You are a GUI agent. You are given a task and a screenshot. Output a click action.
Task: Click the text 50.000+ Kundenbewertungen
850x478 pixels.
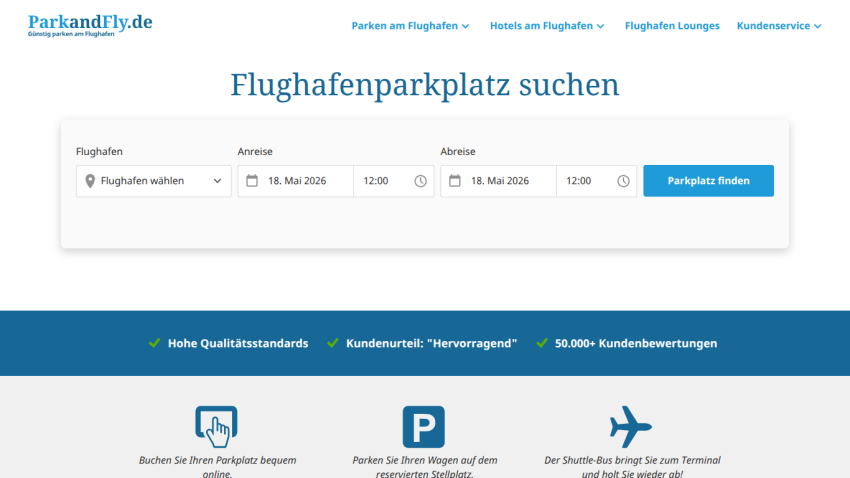636,343
